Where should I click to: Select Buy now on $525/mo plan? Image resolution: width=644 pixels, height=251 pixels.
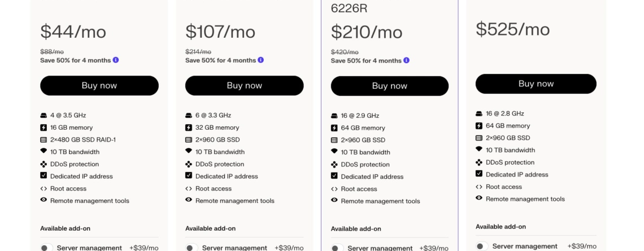click(536, 83)
